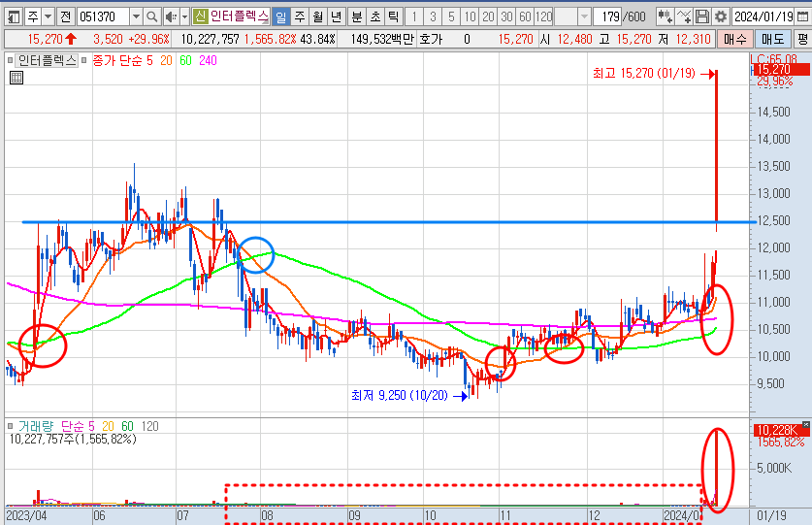Select the 5 interval button
The height and width of the screenshot is (525, 812).
[451, 17]
